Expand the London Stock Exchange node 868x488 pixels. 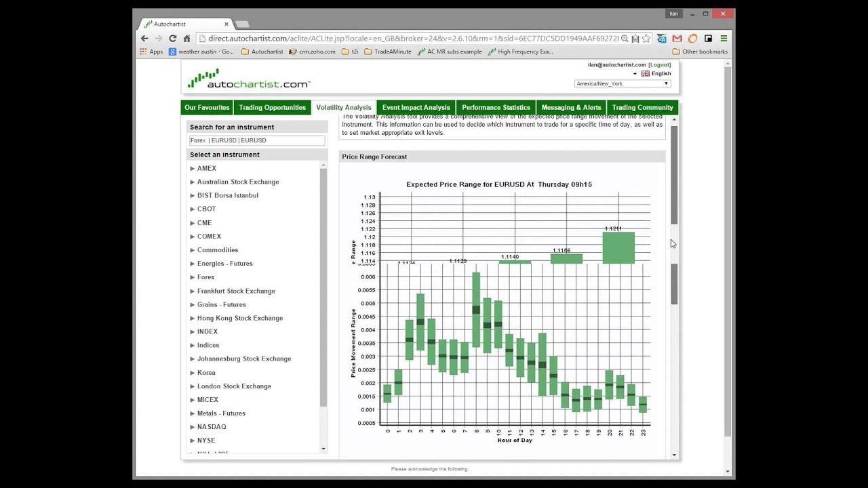193,386
